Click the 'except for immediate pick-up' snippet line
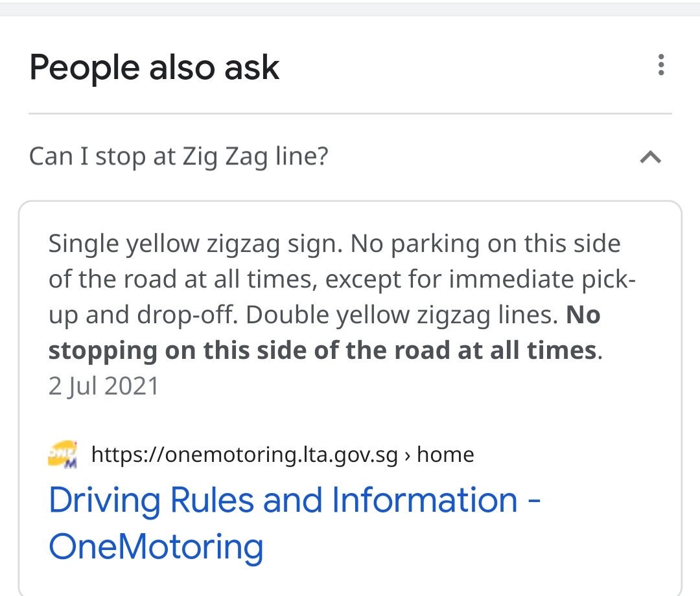 point(480,280)
